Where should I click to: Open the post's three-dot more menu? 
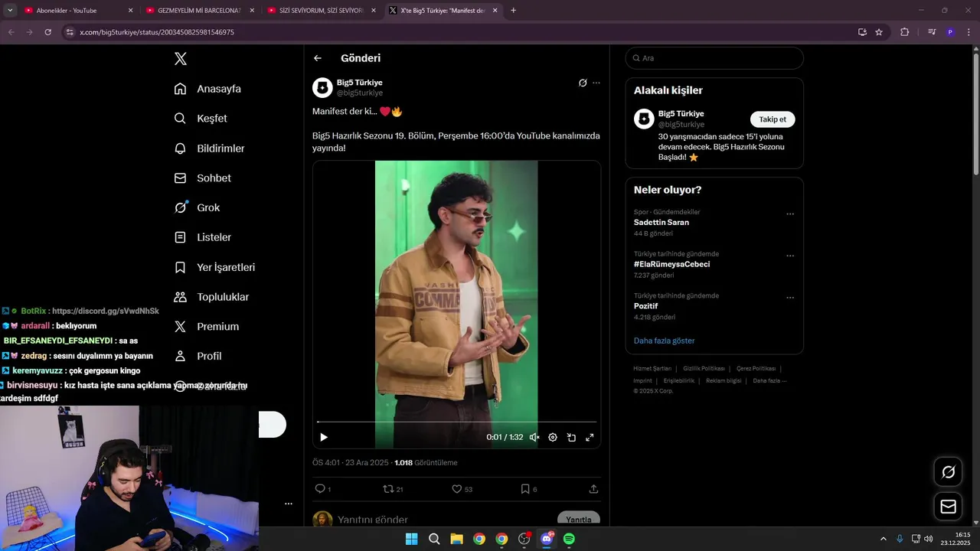596,83
